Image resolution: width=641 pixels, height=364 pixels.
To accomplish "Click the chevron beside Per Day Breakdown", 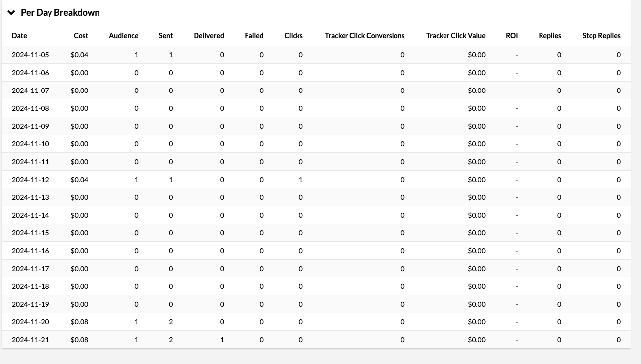I will [x=11, y=13].
